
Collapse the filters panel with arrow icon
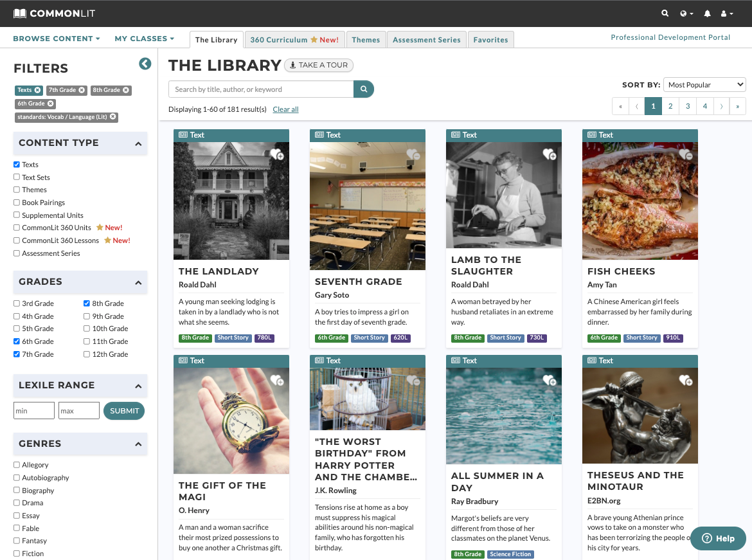[x=145, y=64]
